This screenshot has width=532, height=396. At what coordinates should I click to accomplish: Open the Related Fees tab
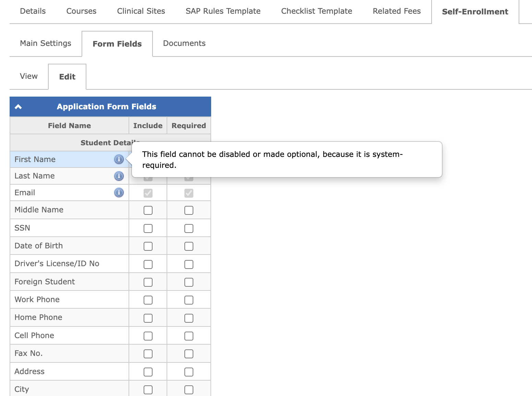tap(397, 11)
